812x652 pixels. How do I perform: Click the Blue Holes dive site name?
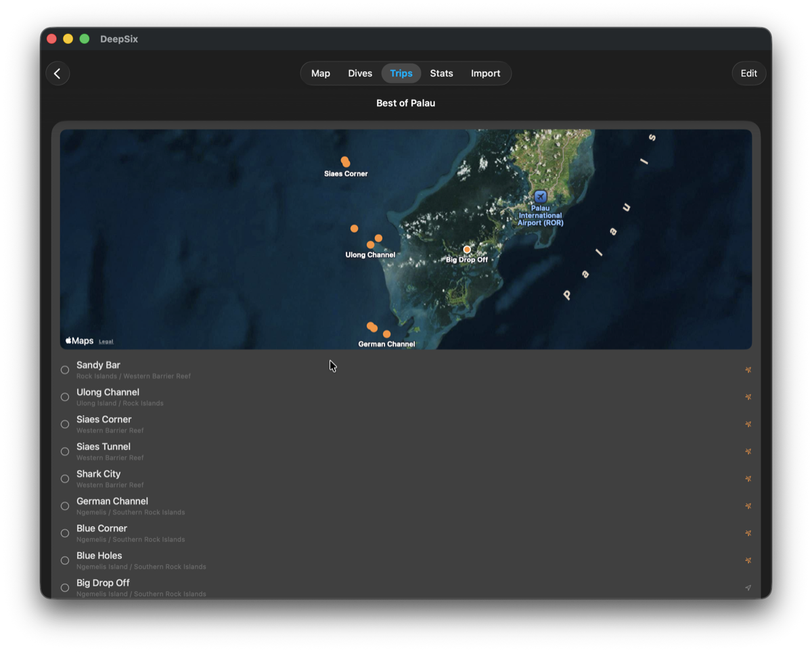coord(99,555)
